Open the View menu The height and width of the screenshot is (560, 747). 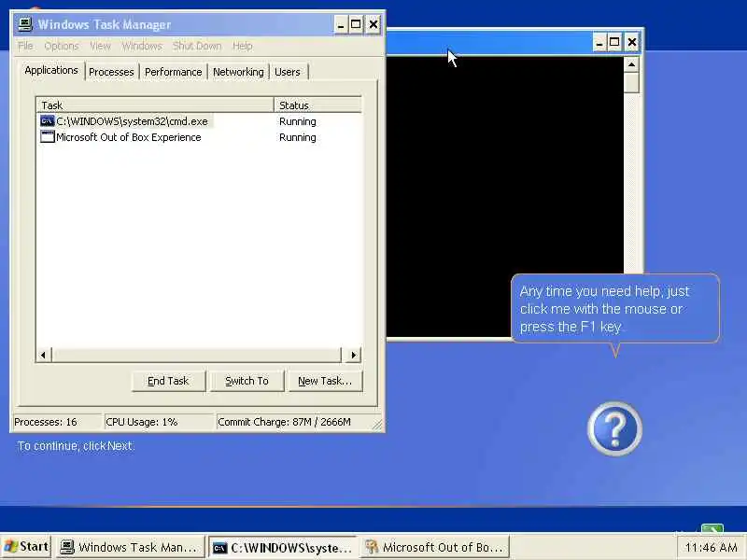[100, 46]
